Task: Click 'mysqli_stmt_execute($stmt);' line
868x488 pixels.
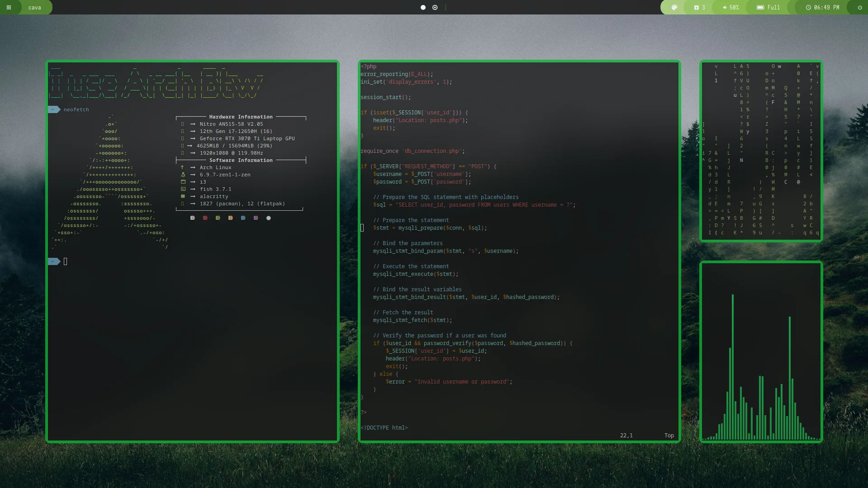Action: point(416,274)
